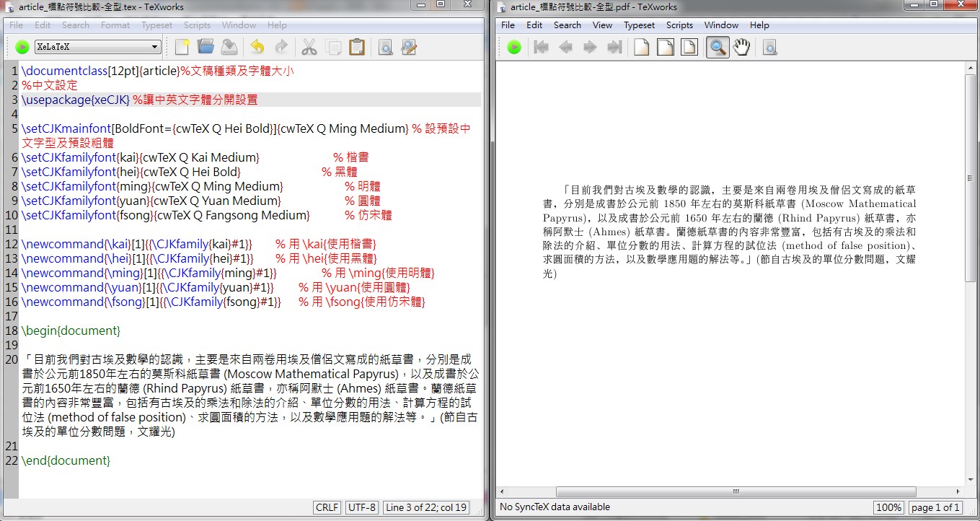Open the XeLaTeX engine dropdown
This screenshot has width=980, height=521.
[97, 48]
